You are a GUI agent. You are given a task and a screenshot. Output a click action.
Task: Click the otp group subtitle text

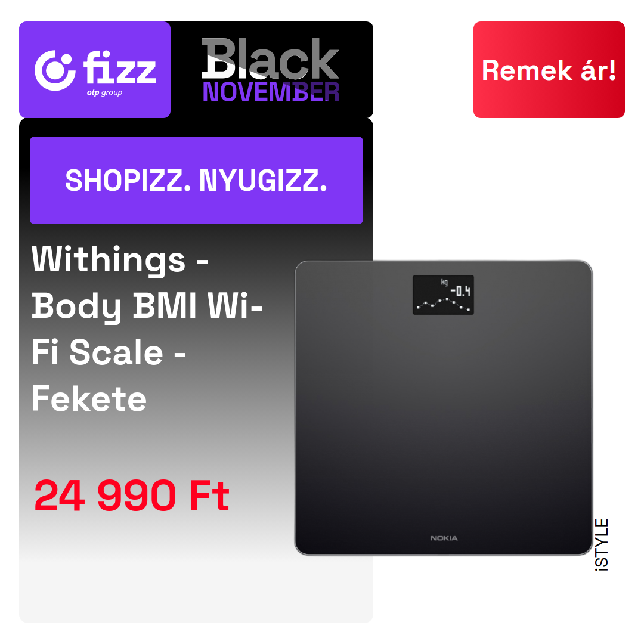(104, 93)
